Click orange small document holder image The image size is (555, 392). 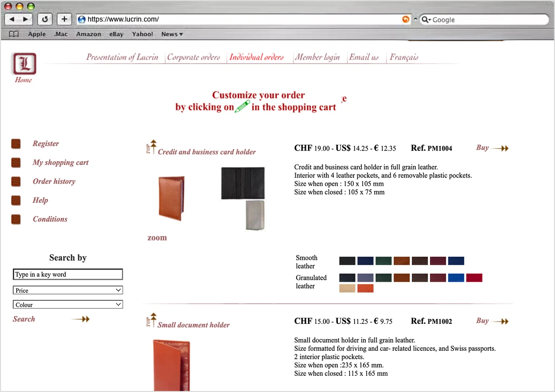172,365
